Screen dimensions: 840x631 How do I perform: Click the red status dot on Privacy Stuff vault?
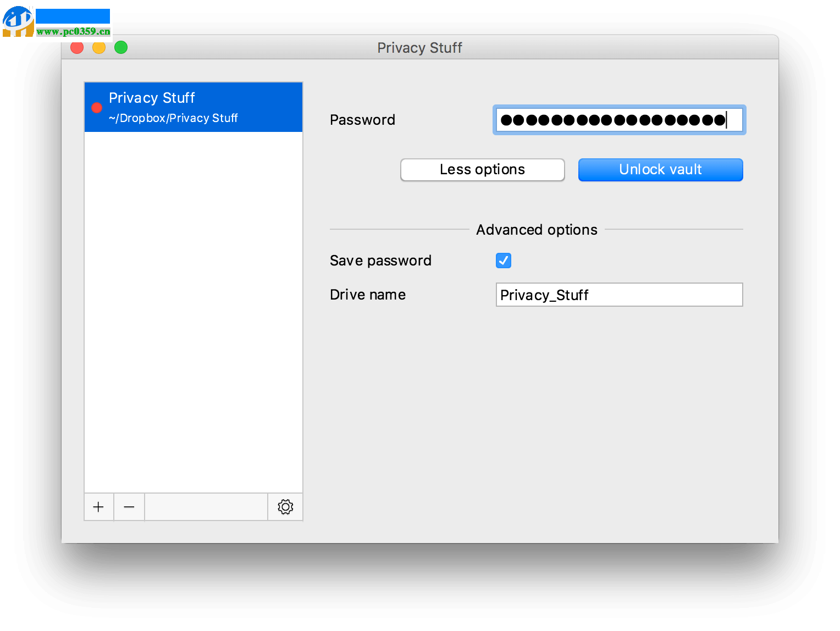97,107
